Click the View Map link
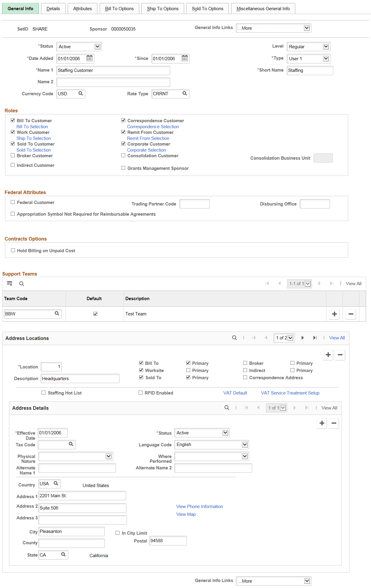371x588 pixels. click(186, 514)
